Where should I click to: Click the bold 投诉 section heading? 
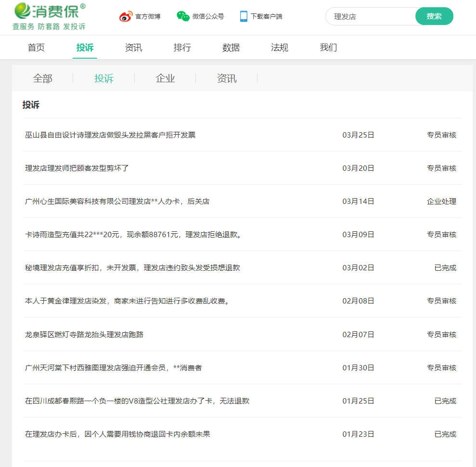pos(31,105)
